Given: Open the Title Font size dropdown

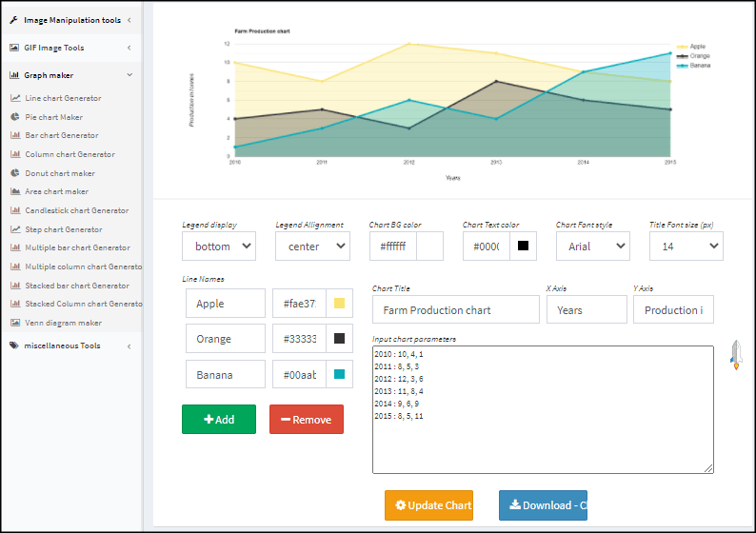Looking at the screenshot, I should tap(686, 247).
